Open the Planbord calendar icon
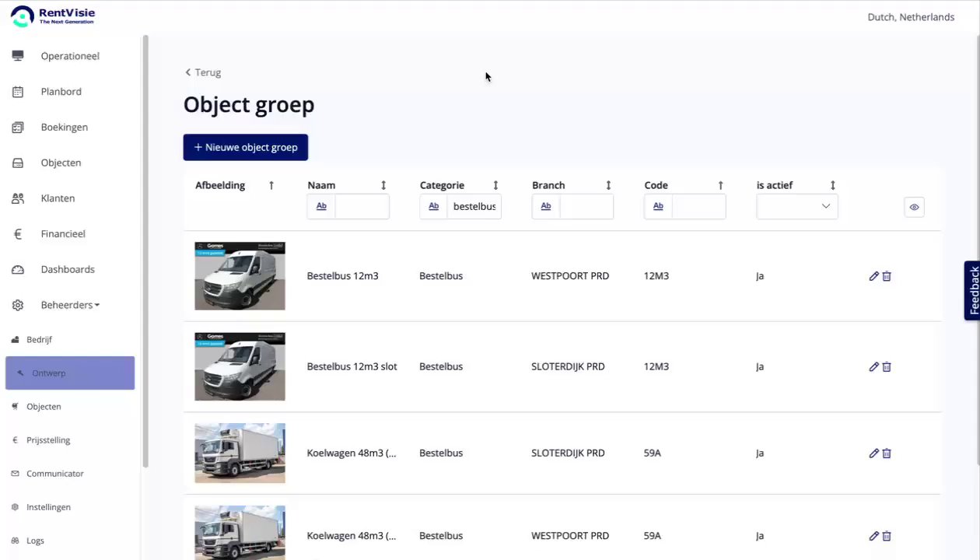This screenshot has height=560, width=980. [18, 92]
